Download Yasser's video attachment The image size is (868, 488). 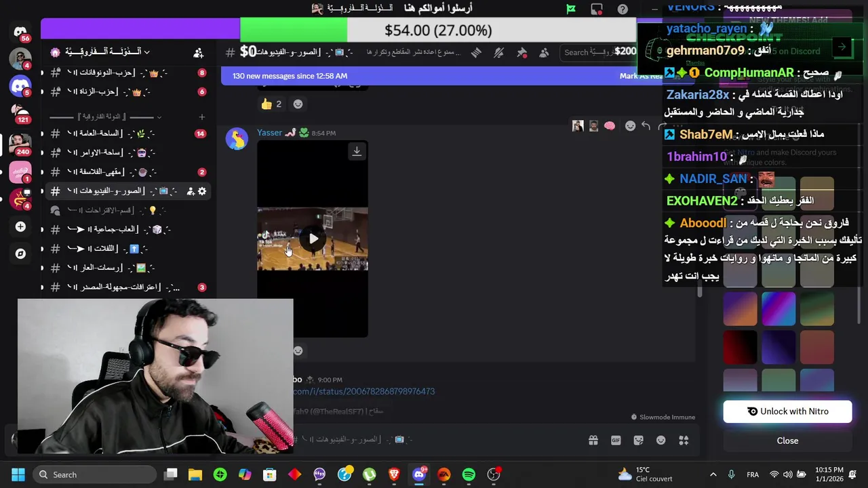coord(357,151)
